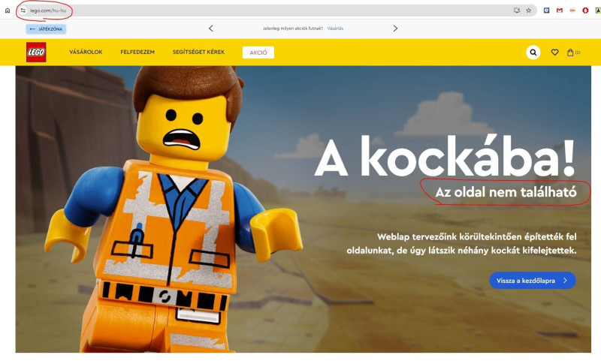Click the Vásárlás link
The image size is (601, 364).
tap(335, 29)
